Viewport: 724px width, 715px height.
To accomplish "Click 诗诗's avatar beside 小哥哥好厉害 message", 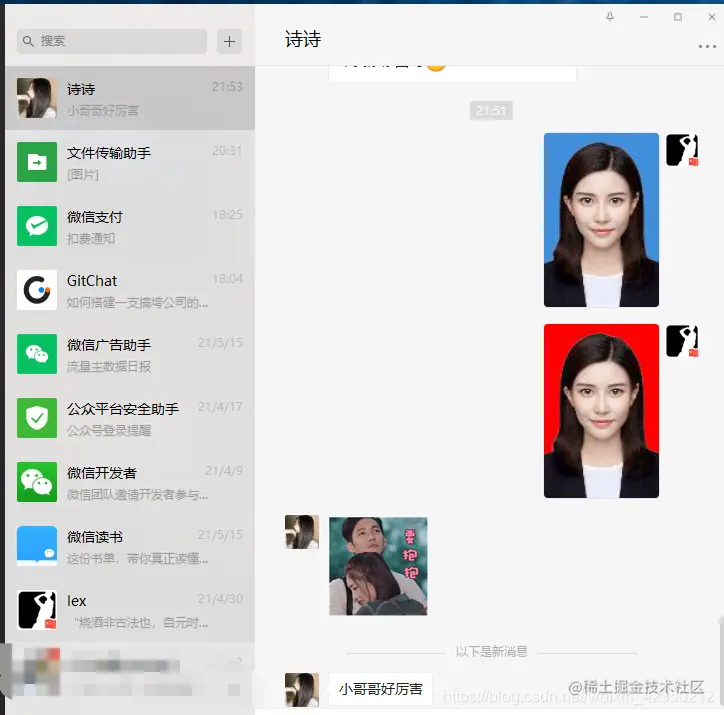I will 302,690.
